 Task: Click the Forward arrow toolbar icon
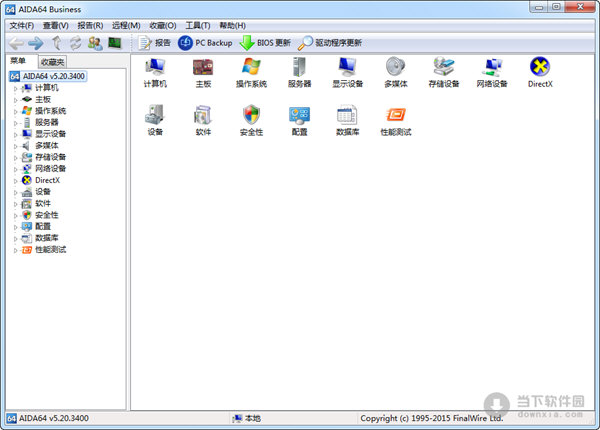(36, 43)
